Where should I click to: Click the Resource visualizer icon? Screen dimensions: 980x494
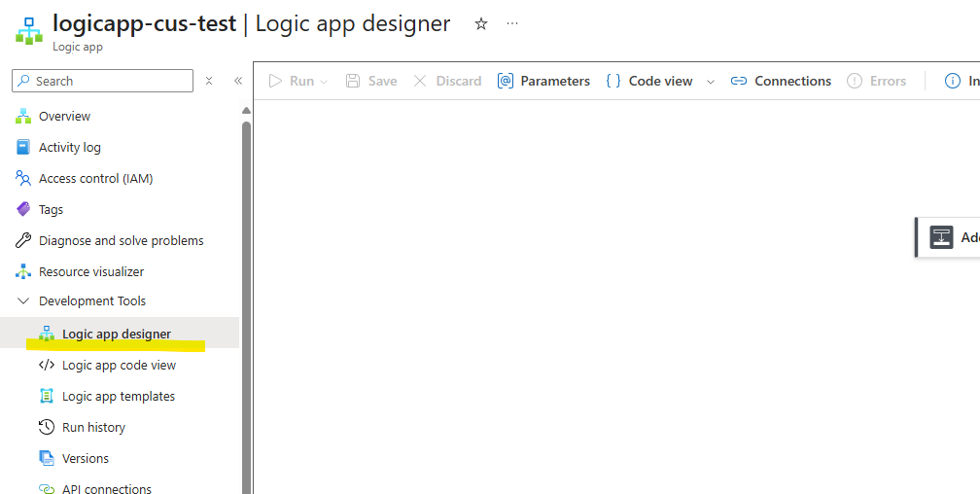(23, 271)
